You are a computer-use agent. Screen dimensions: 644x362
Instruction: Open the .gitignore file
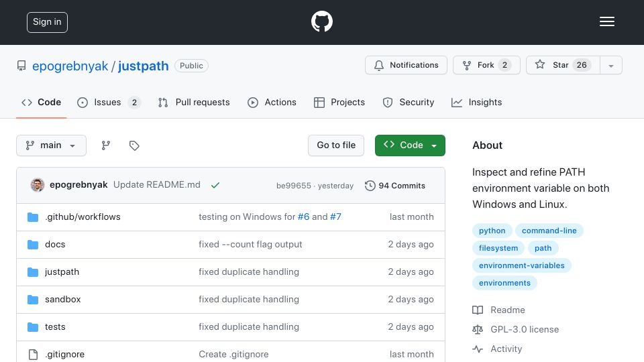(x=64, y=354)
